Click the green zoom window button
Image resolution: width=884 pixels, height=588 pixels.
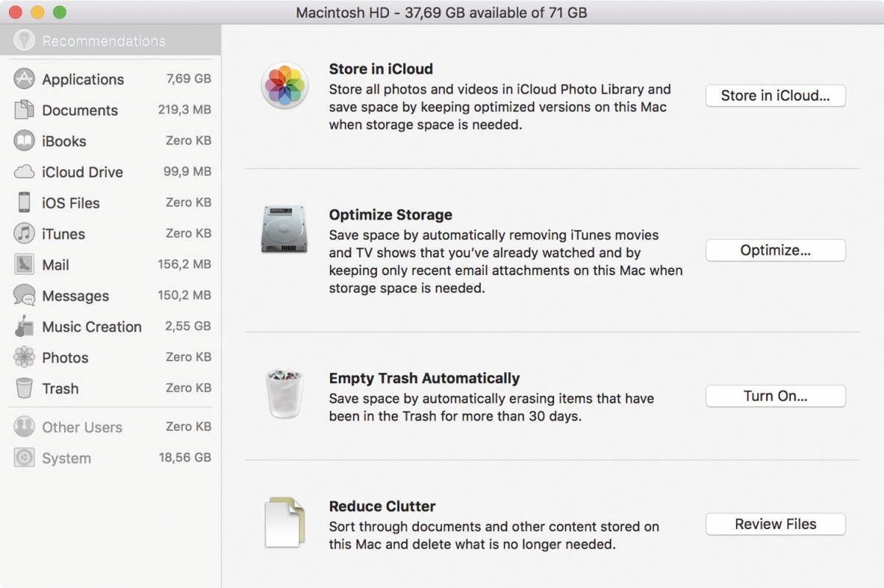pos(60,13)
